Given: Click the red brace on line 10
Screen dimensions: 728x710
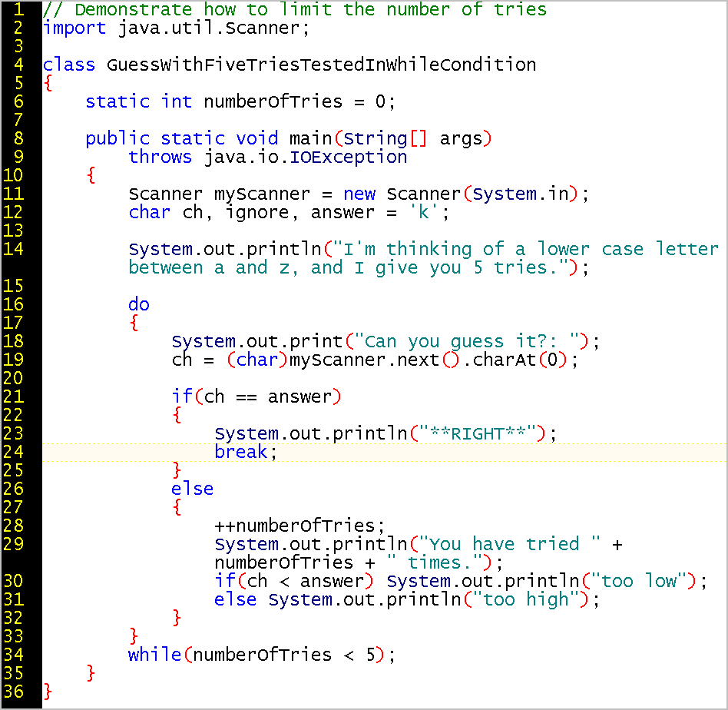Looking at the screenshot, I should pos(91,176).
